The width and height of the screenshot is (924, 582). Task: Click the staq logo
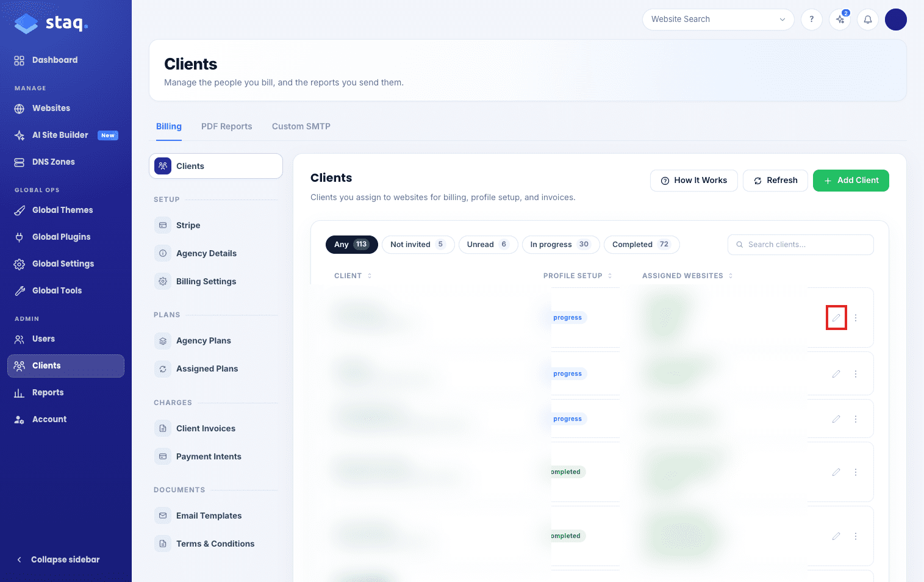51,23
